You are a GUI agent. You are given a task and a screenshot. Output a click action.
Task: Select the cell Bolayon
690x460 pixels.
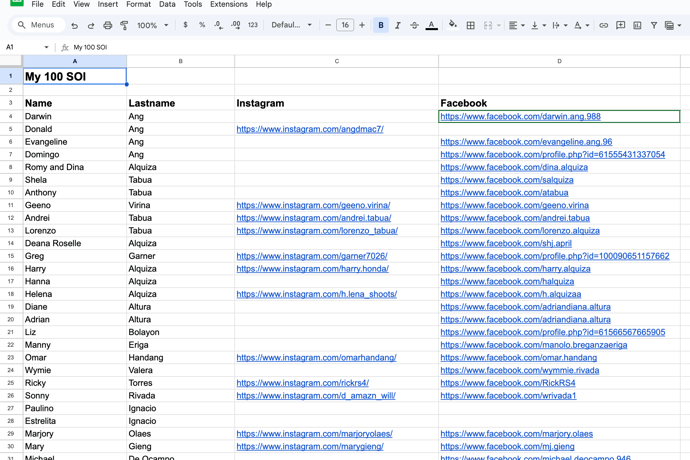pyautogui.click(x=180, y=332)
